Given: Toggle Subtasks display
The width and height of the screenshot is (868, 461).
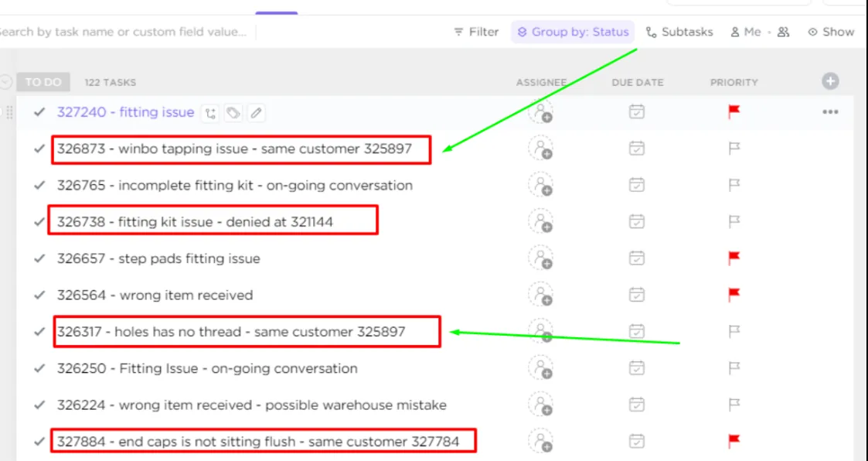Looking at the screenshot, I should (x=679, y=32).
